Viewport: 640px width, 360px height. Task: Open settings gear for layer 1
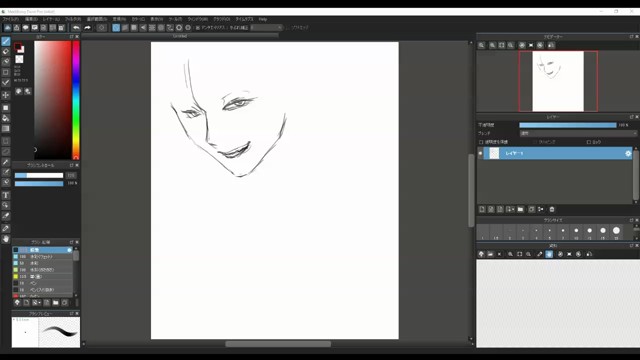[628, 153]
